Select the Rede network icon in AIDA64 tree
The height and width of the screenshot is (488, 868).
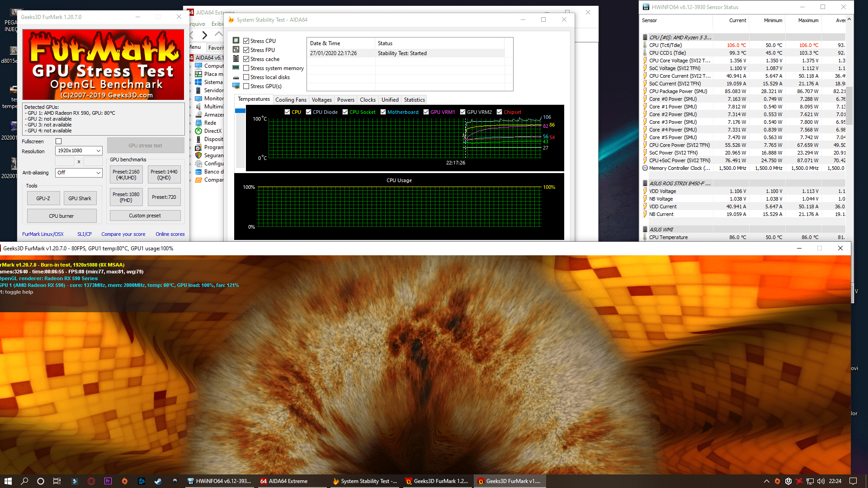pyautogui.click(x=198, y=123)
